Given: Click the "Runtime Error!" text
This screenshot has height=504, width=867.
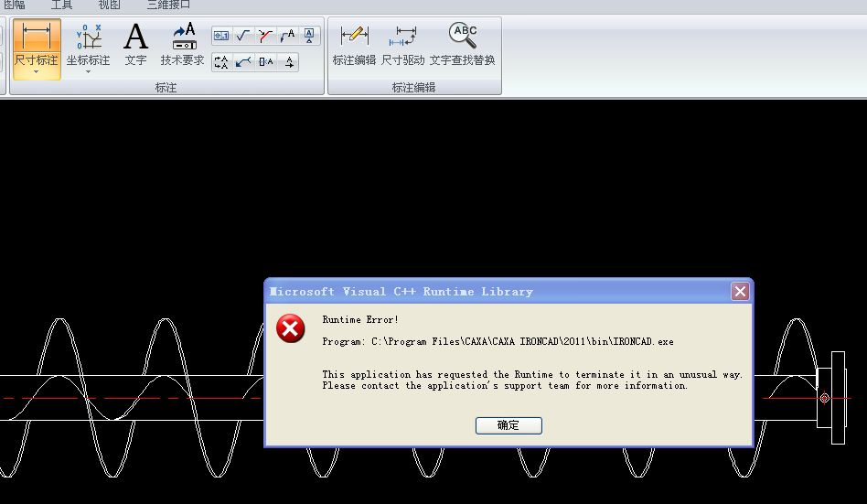Looking at the screenshot, I should (x=360, y=320).
